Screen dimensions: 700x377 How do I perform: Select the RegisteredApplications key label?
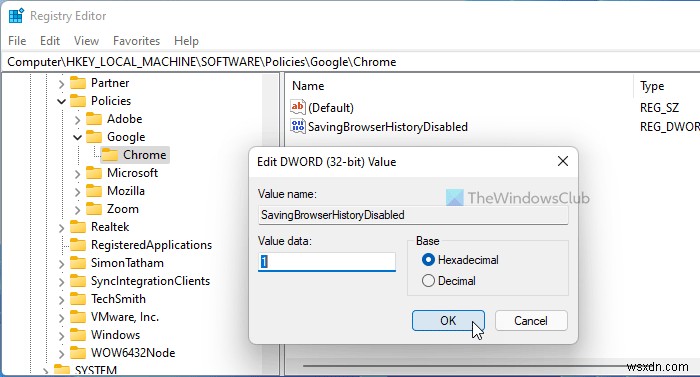[151, 245]
